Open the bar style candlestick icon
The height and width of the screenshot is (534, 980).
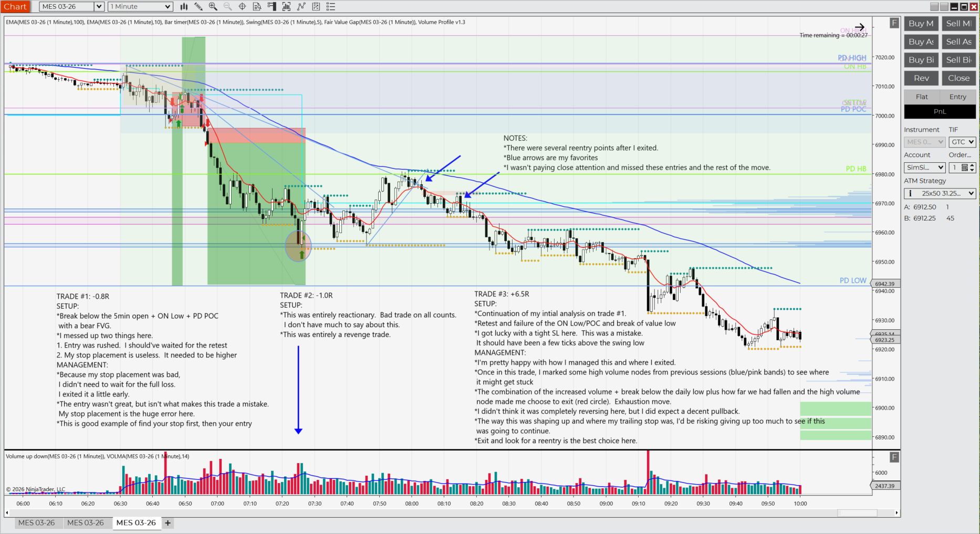pyautogui.click(x=184, y=7)
